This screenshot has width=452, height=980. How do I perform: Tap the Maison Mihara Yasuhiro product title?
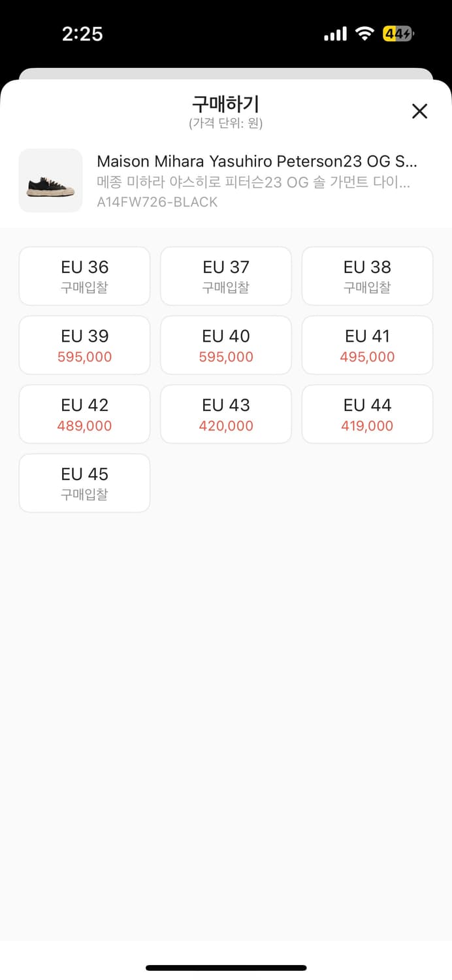[x=257, y=161]
